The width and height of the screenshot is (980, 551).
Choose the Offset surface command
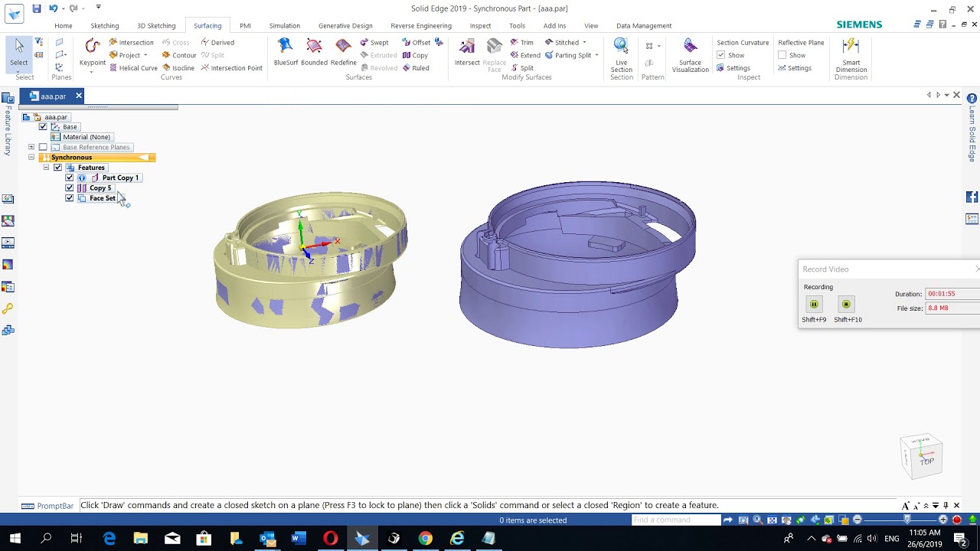(416, 43)
